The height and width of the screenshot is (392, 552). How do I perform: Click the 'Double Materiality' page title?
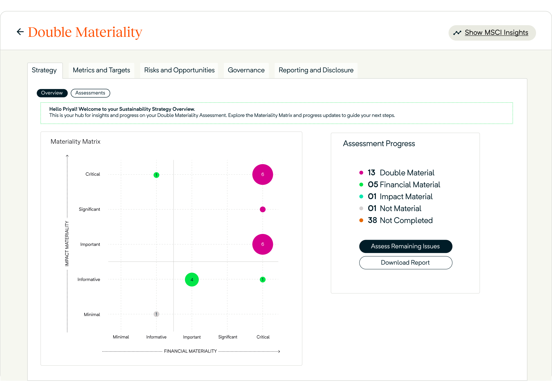[x=85, y=32]
